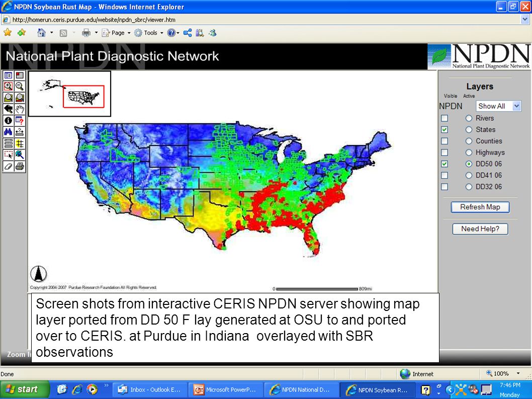Click Add to Favorites star-plus icon
The width and height of the screenshot is (532, 399).
[x=22, y=33]
